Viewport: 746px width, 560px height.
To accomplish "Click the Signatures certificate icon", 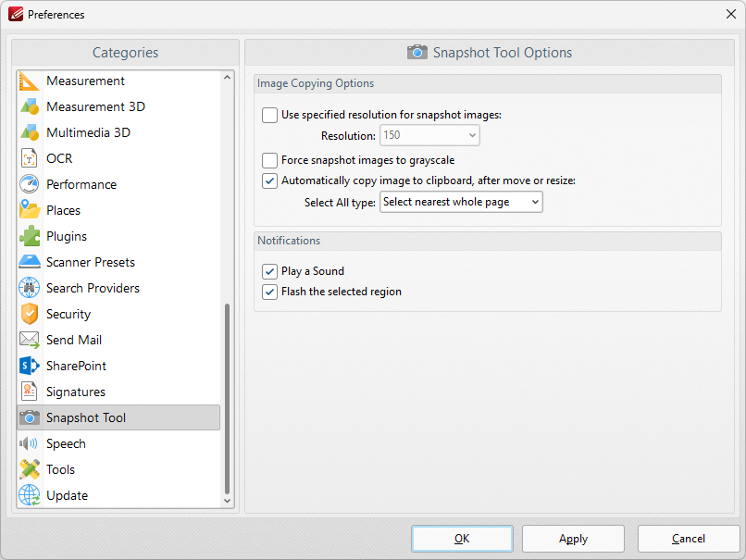I will [x=30, y=392].
